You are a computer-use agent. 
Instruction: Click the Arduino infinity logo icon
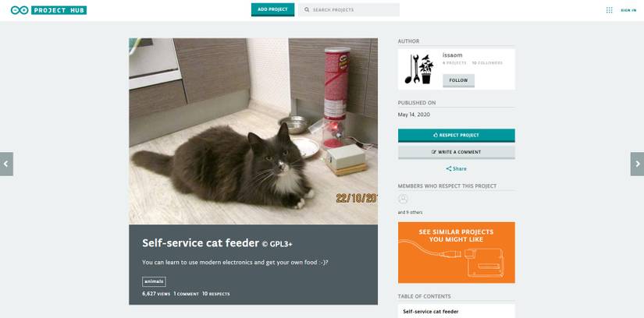click(x=20, y=10)
